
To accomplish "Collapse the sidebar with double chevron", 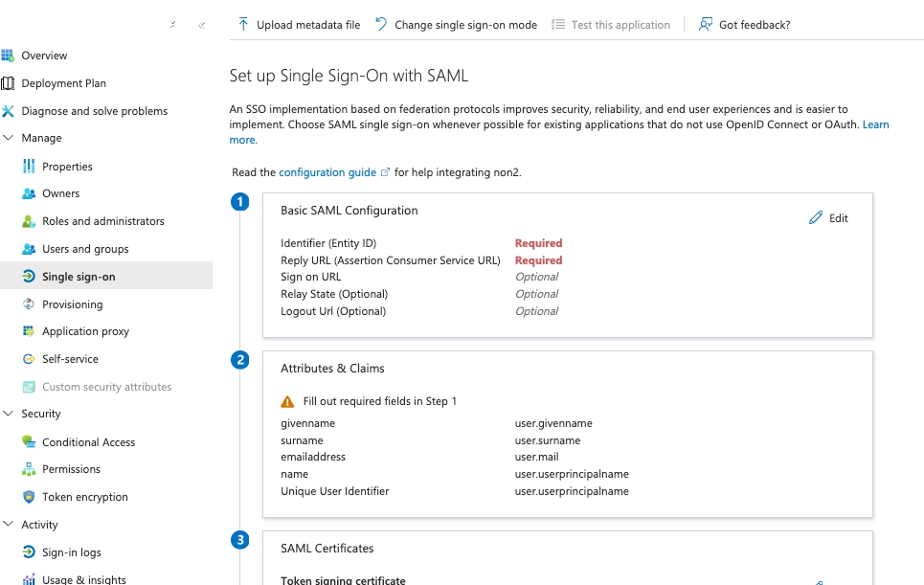I will pos(202,25).
